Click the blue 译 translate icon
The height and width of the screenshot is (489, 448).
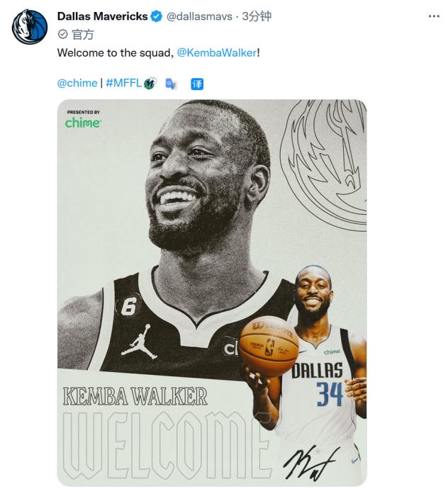(x=197, y=84)
